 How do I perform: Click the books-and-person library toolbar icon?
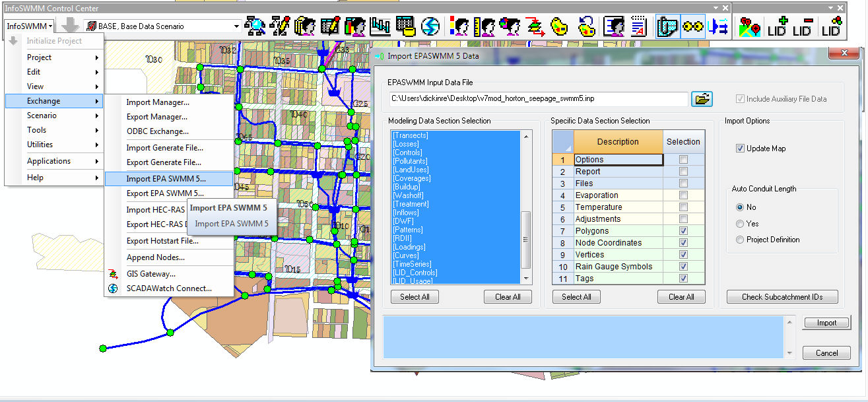click(x=305, y=26)
